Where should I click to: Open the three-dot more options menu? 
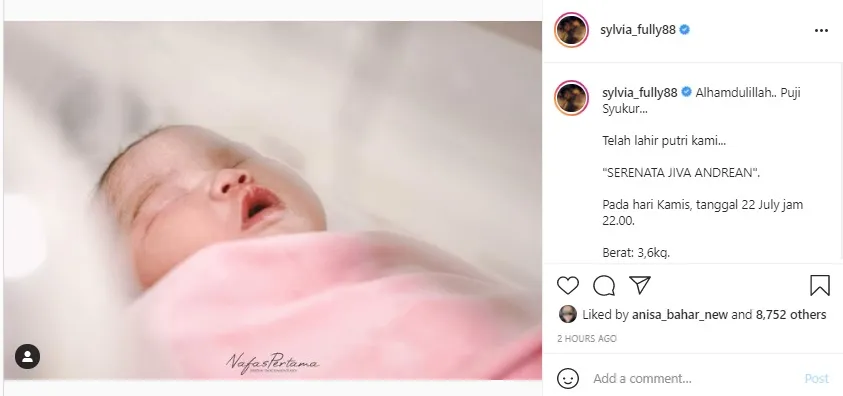(x=821, y=31)
